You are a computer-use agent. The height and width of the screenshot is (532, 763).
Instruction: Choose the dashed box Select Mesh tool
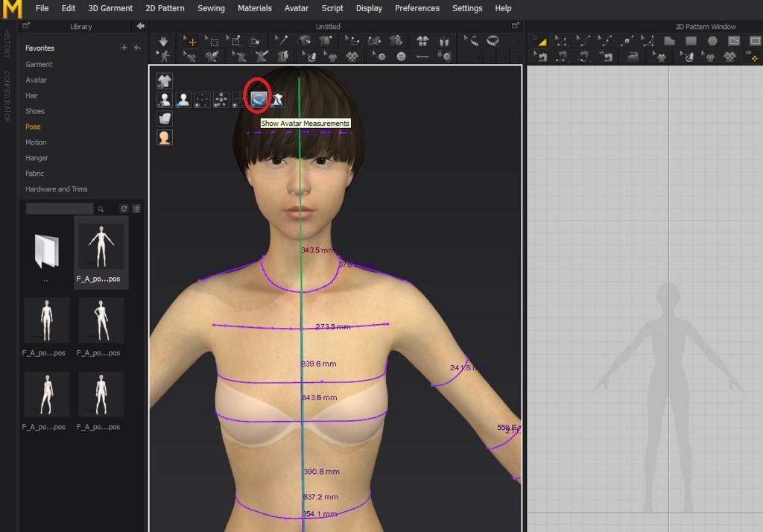(212, 42)
